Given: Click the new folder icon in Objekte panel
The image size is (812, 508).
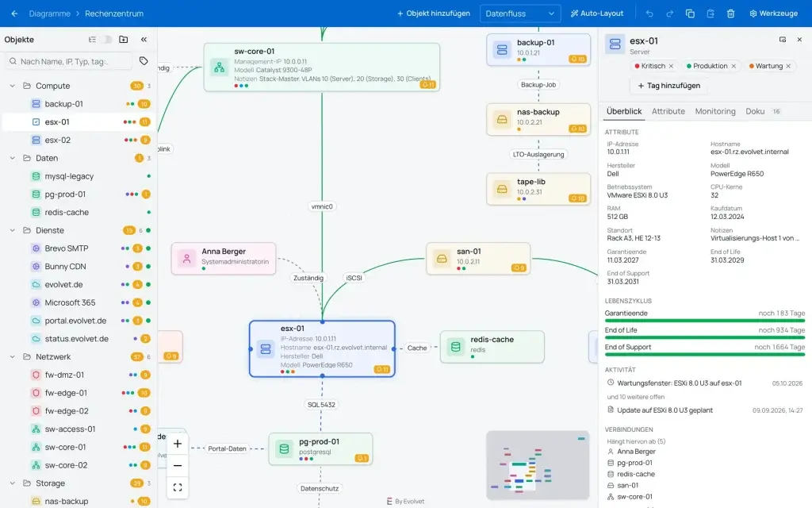Looking at the screenshot, I should pyautogui.click(x=123, y=40).
